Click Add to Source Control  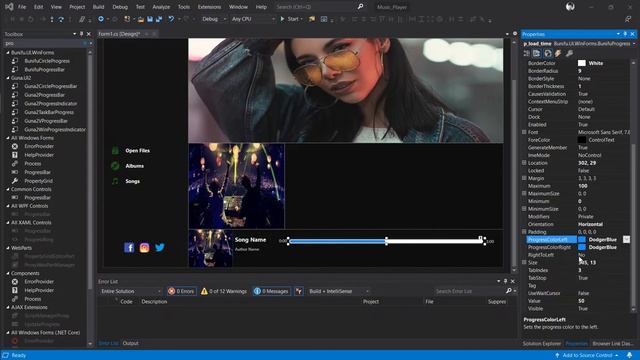click(587, 356)
